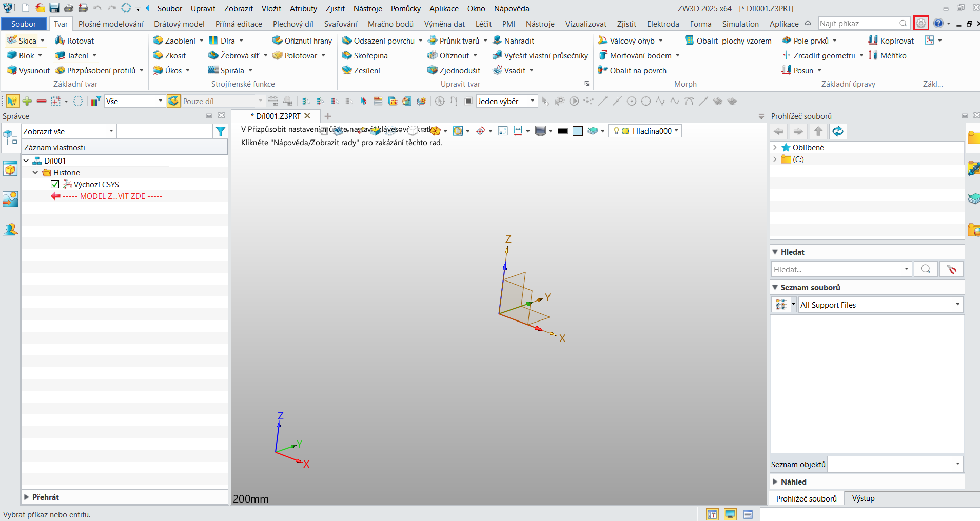Open settings gear icon next to search
This screenshot has height=521, width=980.
click(921, 24)
